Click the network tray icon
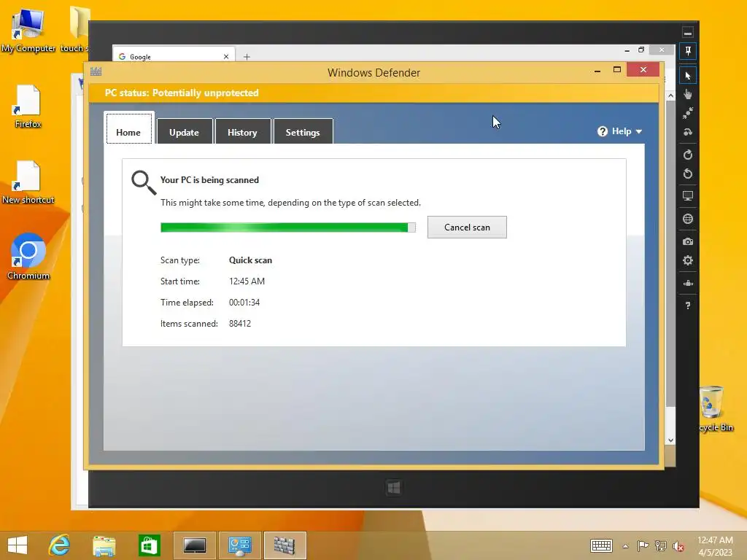Screen dimensions: 747x560 point(661,545)
